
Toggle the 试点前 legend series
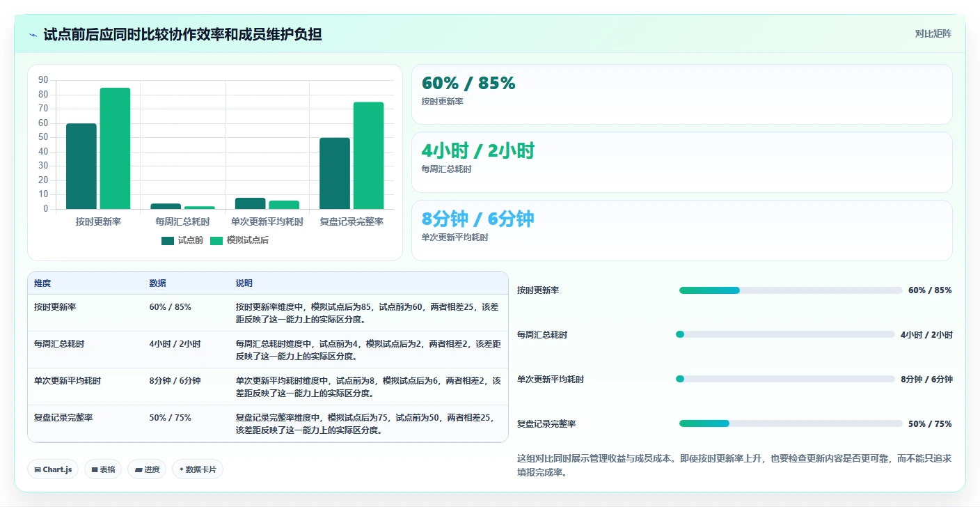tap(182, 240)
